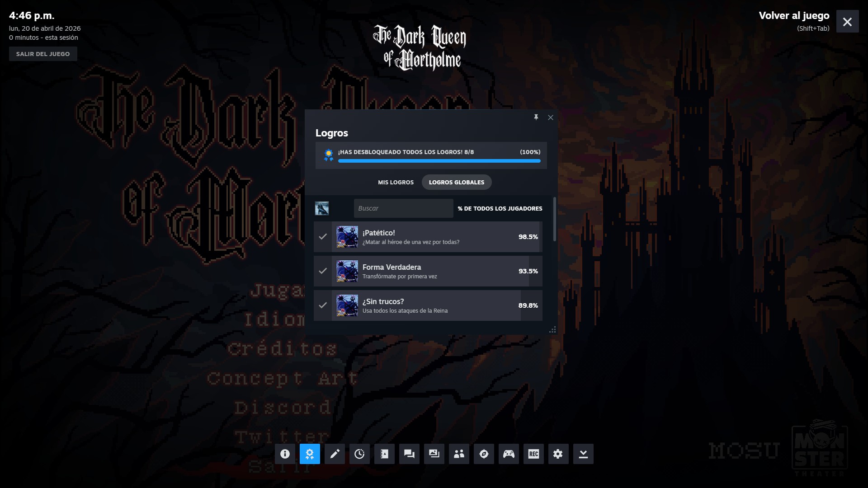Open controller settings gamepad icon
Screen dimensions: 868x488
[509, 454]
